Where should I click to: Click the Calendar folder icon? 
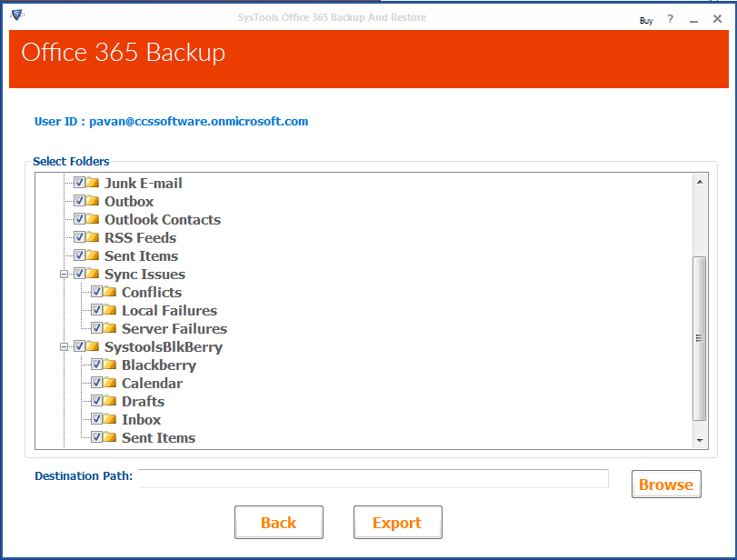click(x=110, y=383)
